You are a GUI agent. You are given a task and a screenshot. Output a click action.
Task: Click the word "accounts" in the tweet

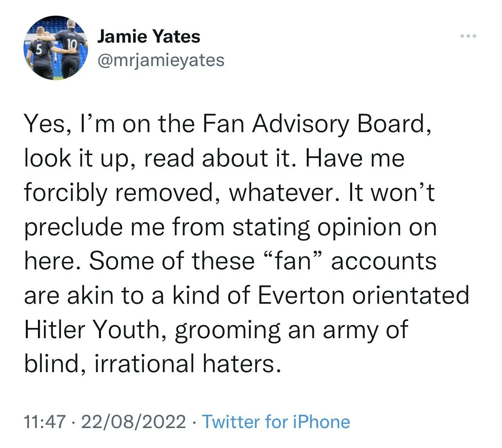[x=384, y=261]
